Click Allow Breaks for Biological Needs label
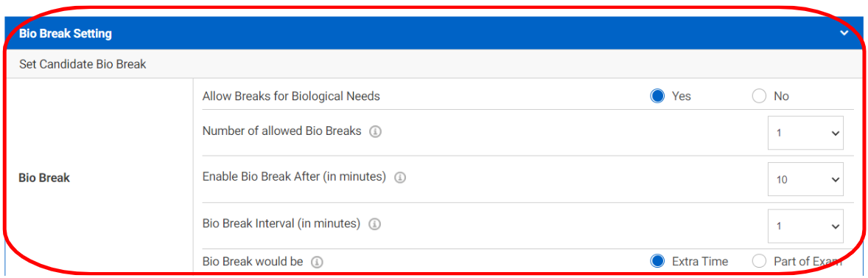 (x=291, y=96)
